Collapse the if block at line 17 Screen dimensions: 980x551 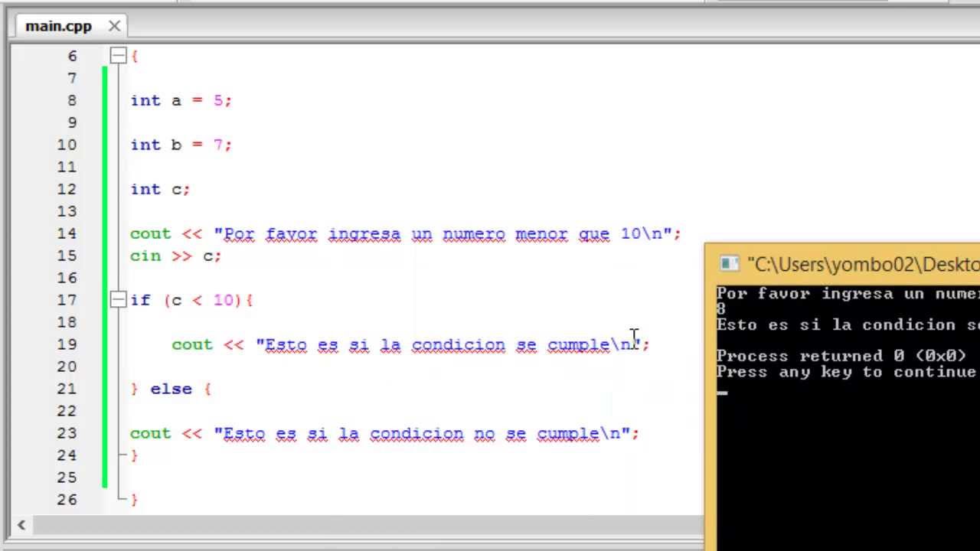coord(118,300)
